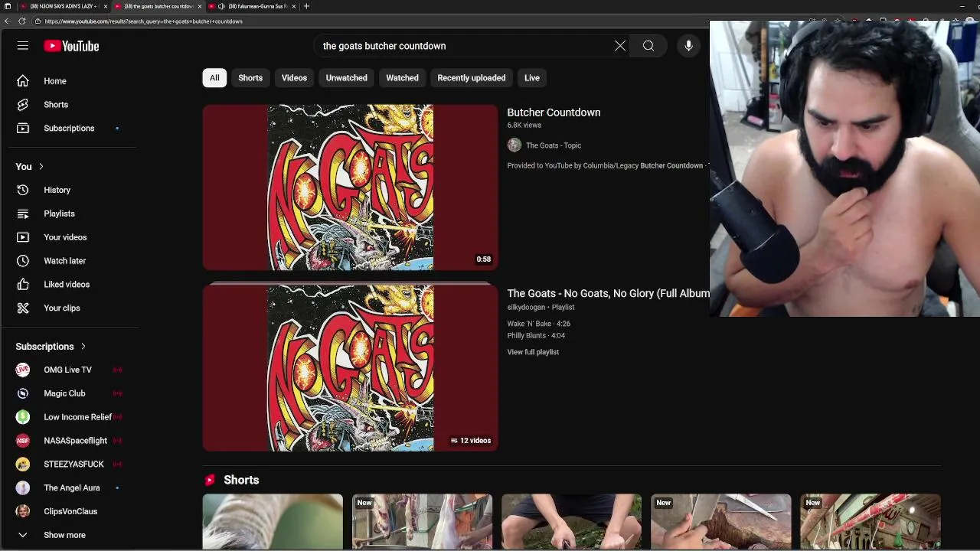980x551 pixels.
Task: Clear the search box with the X icon
Action: (620, 46)
